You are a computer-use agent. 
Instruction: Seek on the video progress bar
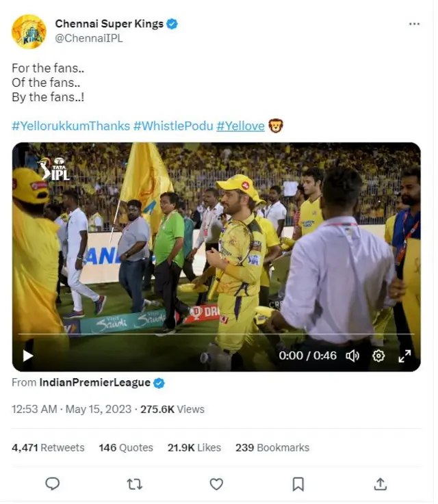click(216, 334)
